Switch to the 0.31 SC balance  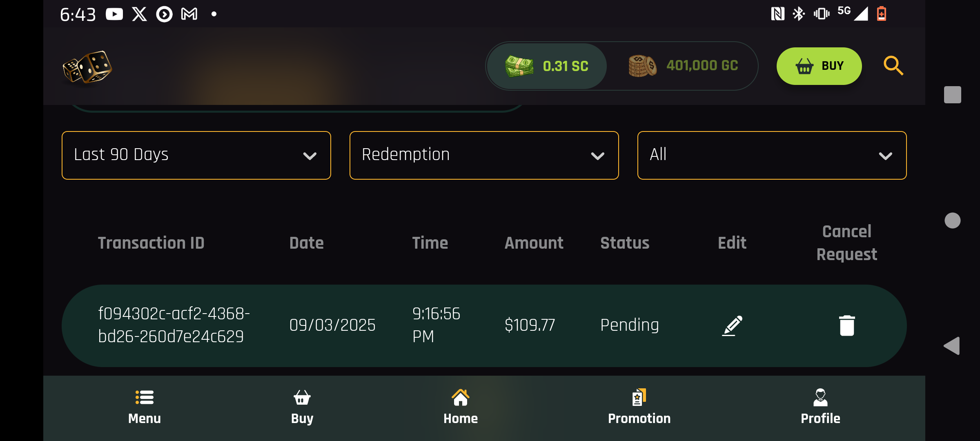tap(547, 66)
